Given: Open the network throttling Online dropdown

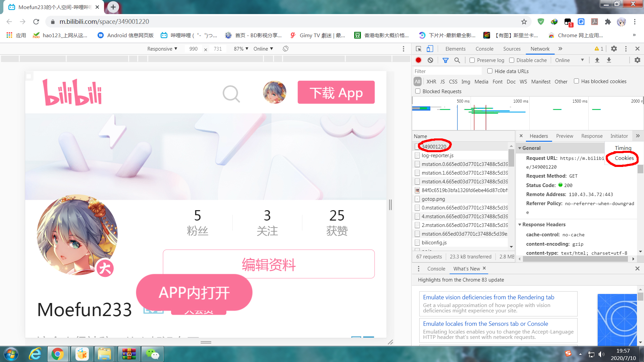Looking at the screenshot, I should point(570,60).
